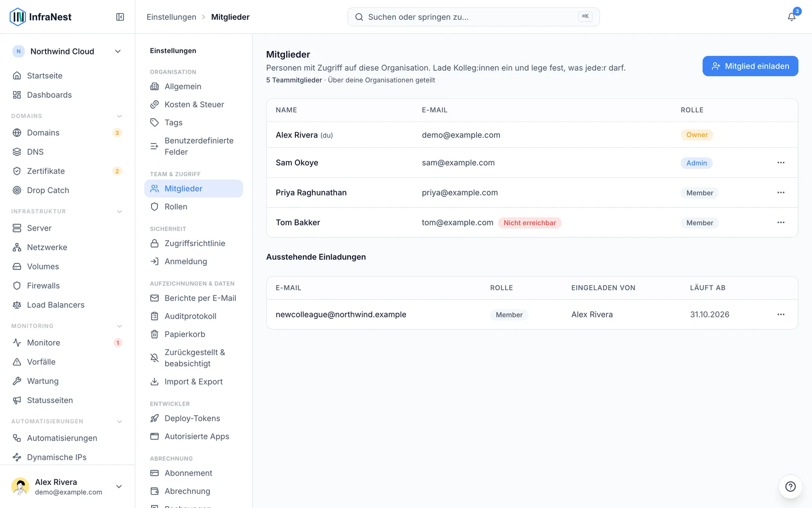Open the notifications bell
Image resolution: width=812 pixels, height=508 pixels.
791,17
